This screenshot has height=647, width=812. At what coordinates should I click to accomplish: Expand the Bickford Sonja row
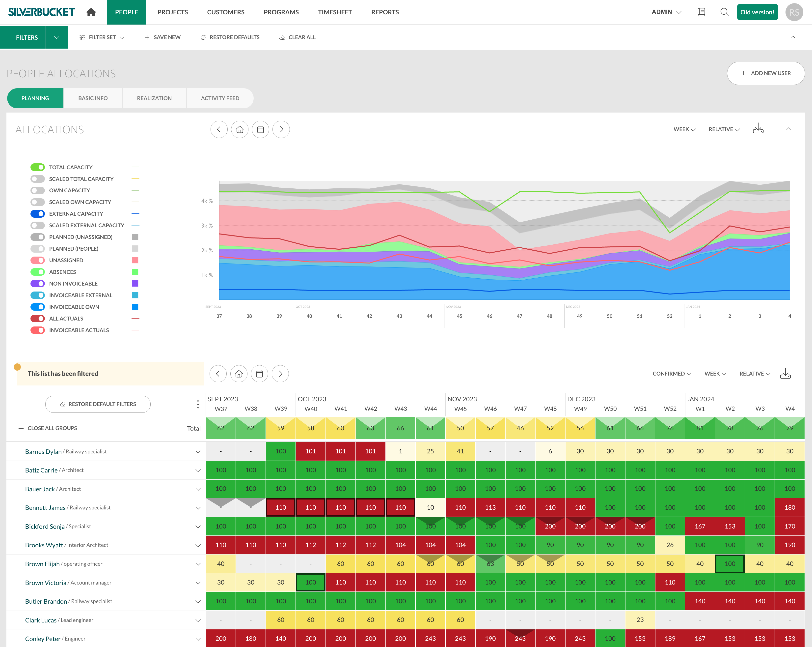click(x=198, y=527)
